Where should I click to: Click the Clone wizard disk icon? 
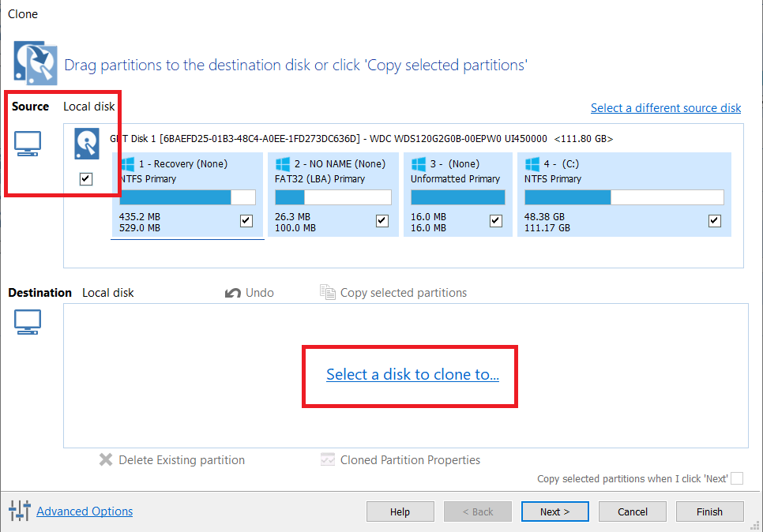point(36,64)
